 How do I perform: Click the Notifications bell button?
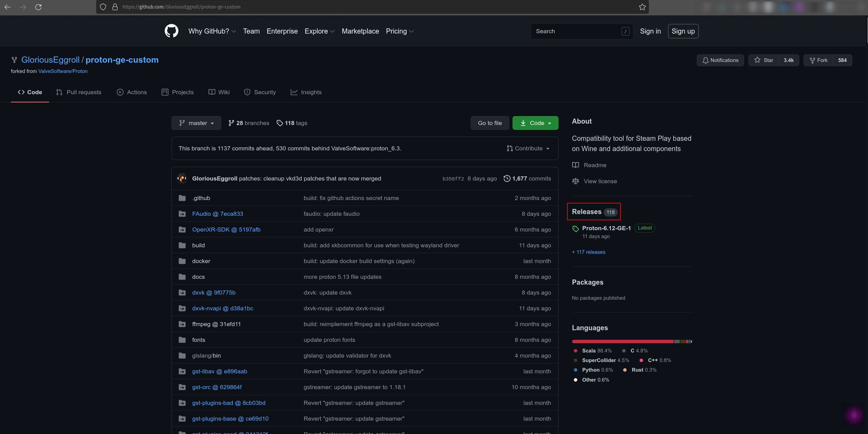[720, 60]
